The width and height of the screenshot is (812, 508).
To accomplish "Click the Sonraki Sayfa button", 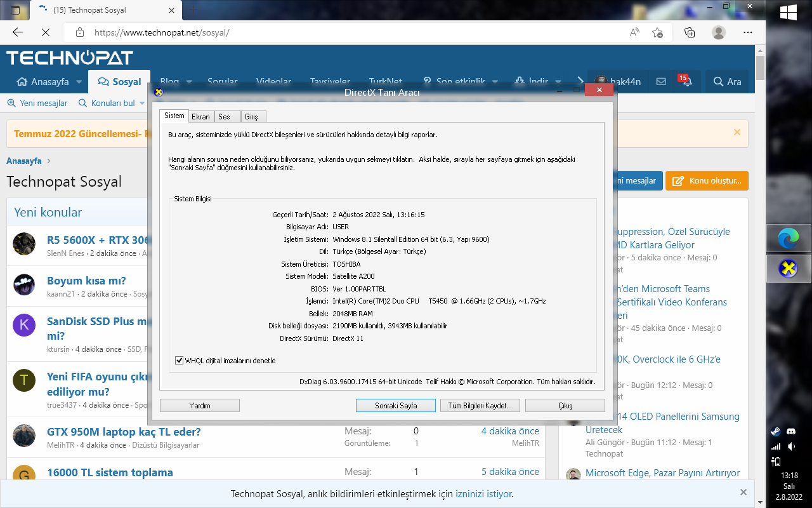I will (x=396, y=405).
